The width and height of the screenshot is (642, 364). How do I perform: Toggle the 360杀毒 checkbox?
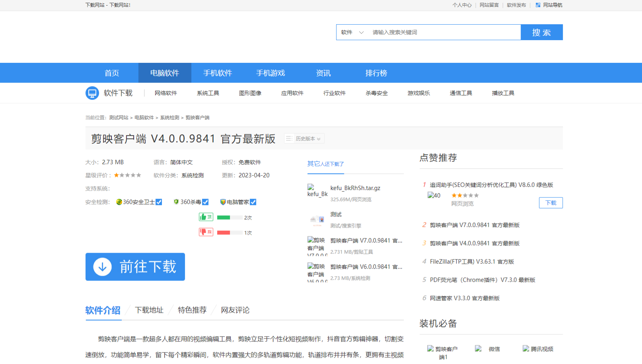[205, 202]
